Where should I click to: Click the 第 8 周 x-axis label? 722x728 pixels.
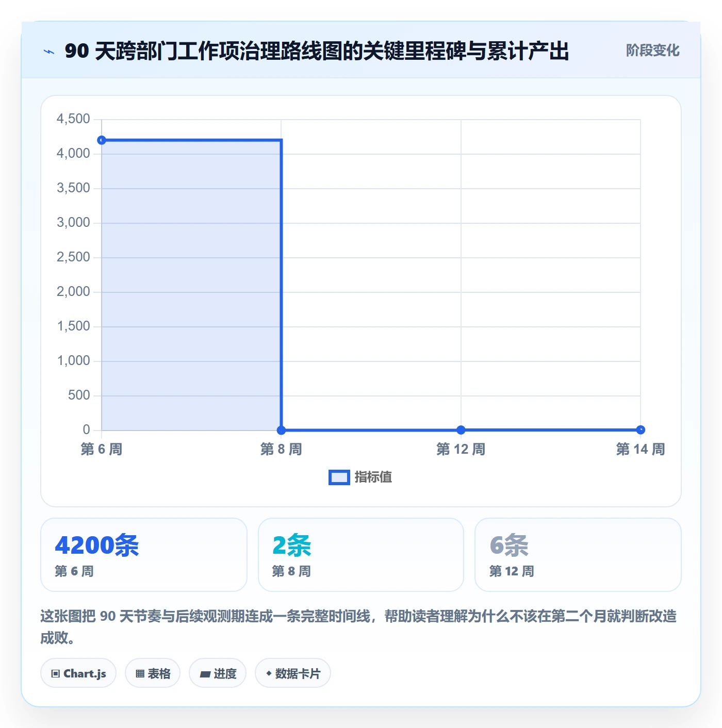click(x=281, y=449)
